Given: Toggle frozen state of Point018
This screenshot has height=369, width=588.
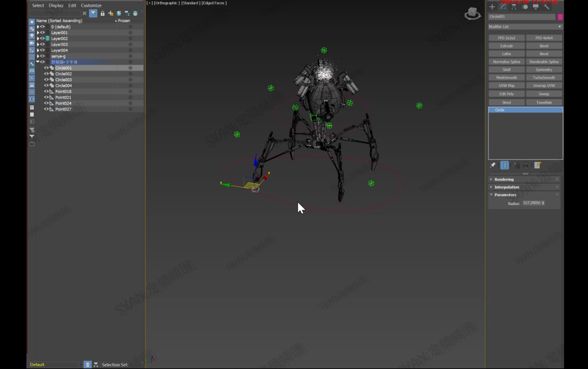Looking at the screenshot, I should [130, 92].
